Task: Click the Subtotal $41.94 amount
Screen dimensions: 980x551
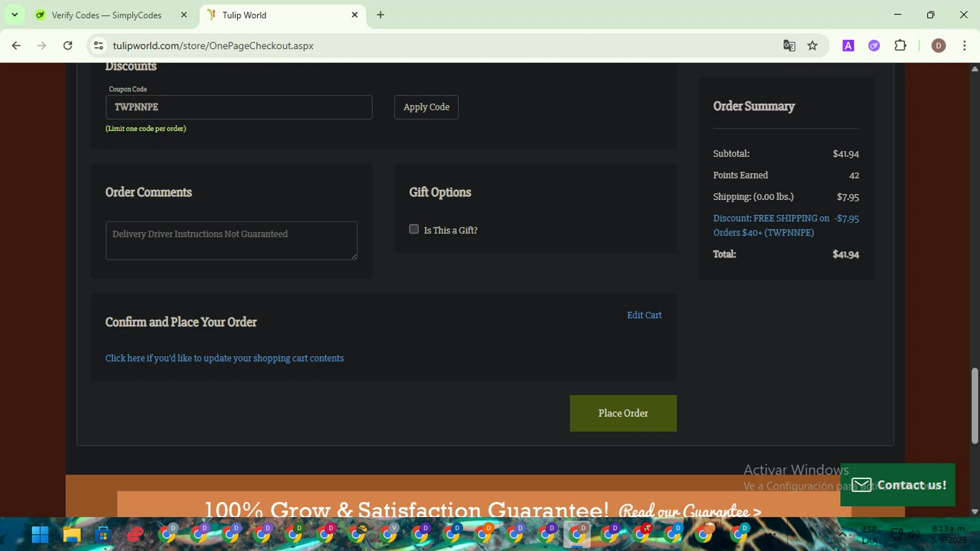Action: (845, 154)
